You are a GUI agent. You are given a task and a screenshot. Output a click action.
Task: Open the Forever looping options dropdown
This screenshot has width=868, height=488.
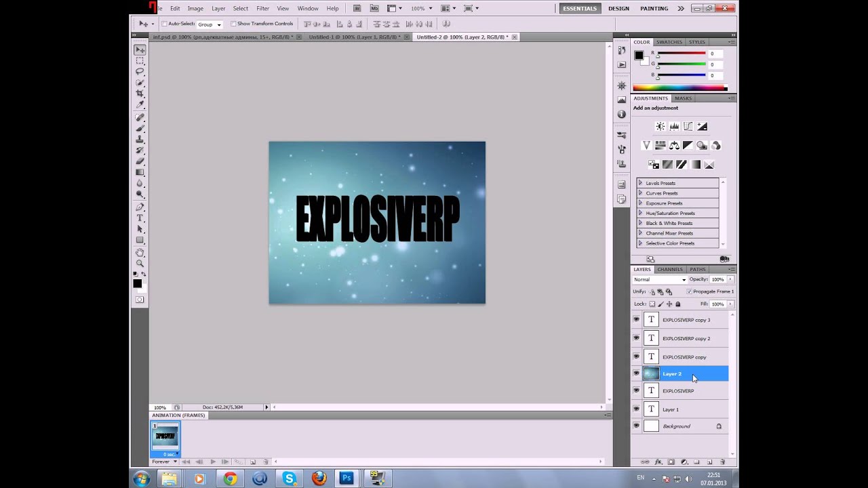pos(165,462)
